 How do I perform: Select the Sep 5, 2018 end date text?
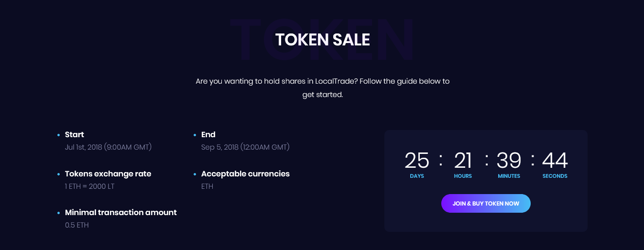pyautogui.click(x=245, y=147)
